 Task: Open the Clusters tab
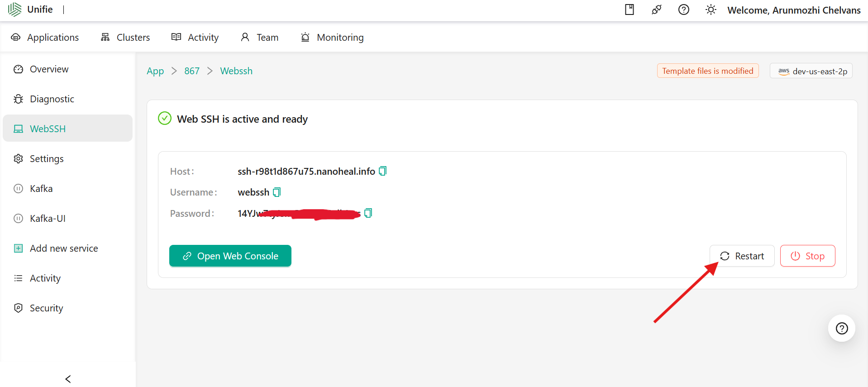pos(125,37)
